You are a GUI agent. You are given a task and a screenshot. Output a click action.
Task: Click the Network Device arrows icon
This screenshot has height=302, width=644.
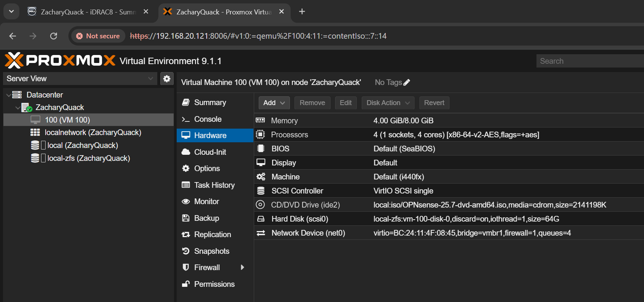(x=261, y=233)
